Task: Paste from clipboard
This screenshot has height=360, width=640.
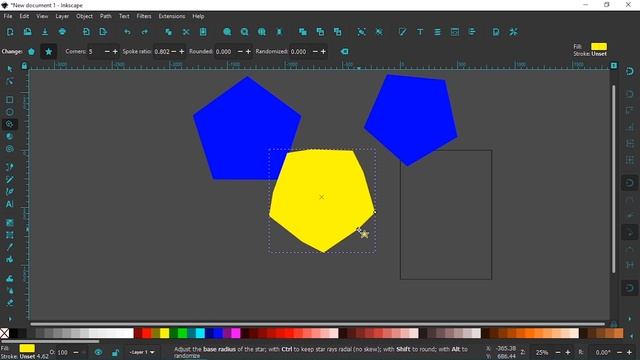Action: [x=203, y=32]
